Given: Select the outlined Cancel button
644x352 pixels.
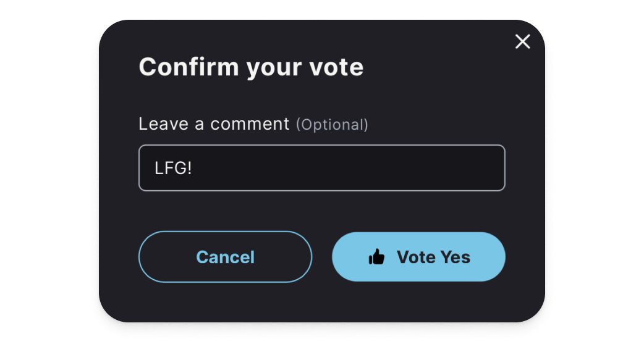Looking at the screenshot, I should tap(225, 257).
